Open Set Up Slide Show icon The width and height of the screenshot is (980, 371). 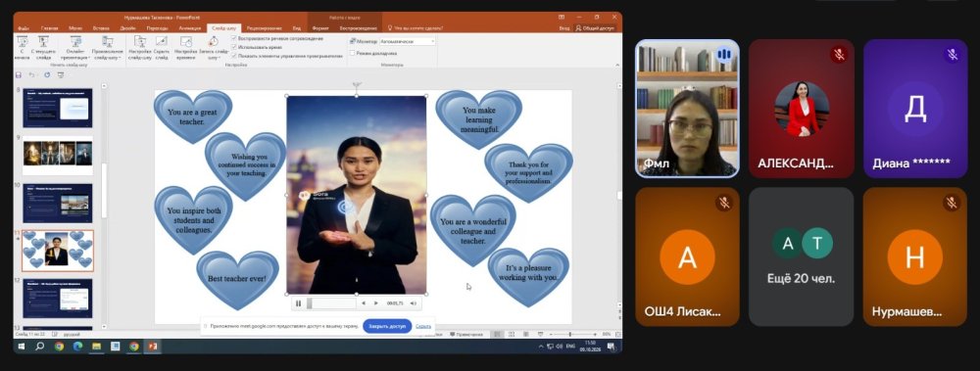tap(140, 42)
